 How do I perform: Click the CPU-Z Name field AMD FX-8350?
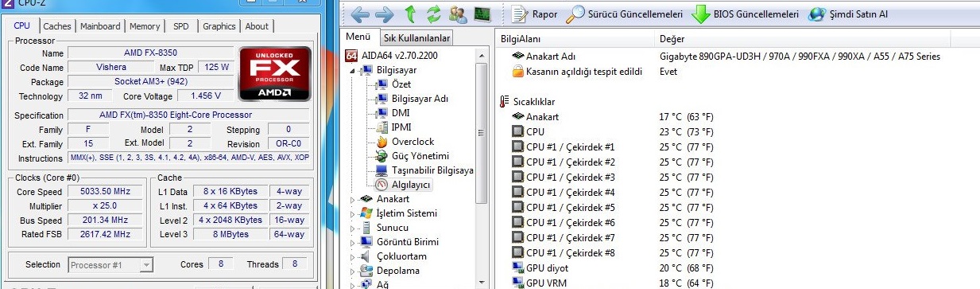pos(151,53)
